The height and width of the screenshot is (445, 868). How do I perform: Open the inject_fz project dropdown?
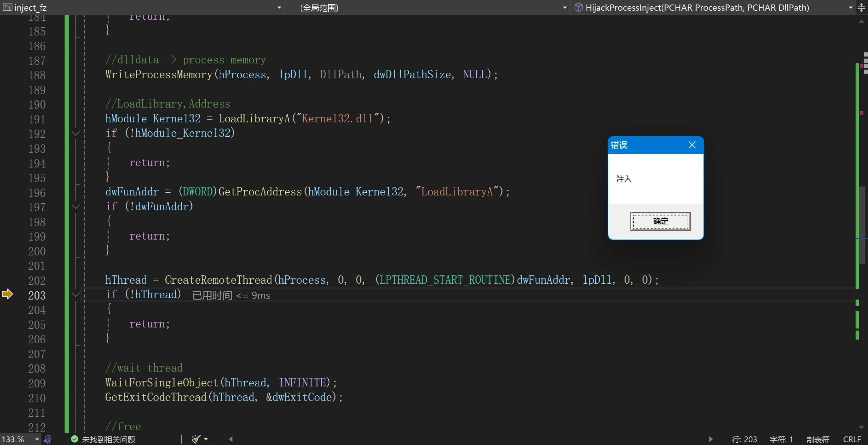[279, 8]
